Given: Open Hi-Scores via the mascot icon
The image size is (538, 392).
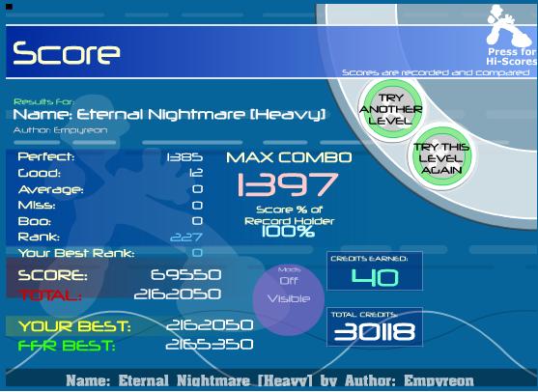Looking at the screenshot, I should (509, 26).
